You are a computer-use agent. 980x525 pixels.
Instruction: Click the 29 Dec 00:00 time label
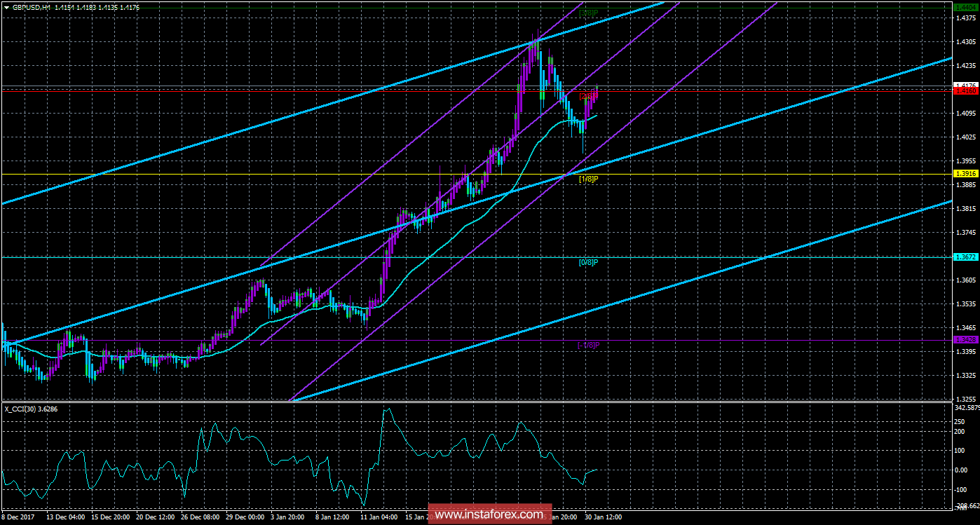click(247, 517)
